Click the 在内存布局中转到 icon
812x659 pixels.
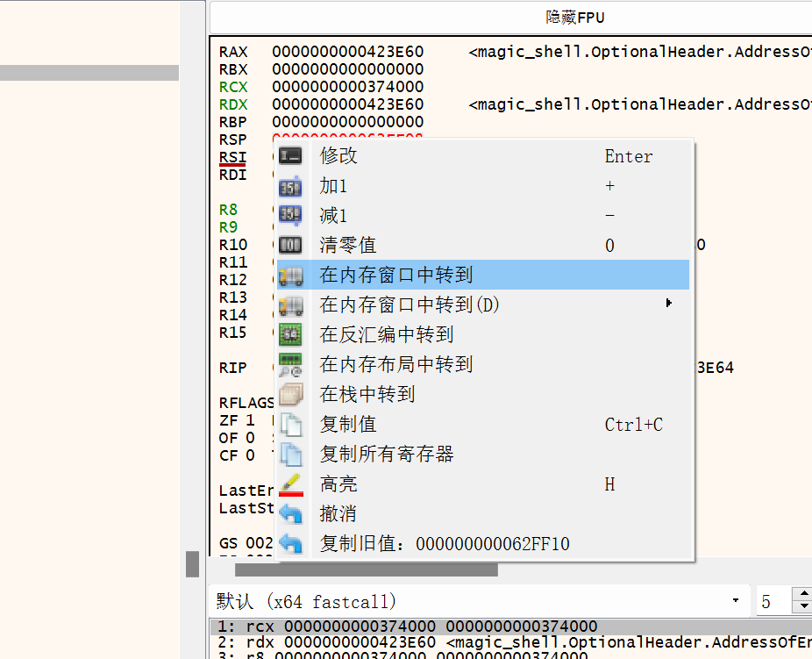click(290, 364)
